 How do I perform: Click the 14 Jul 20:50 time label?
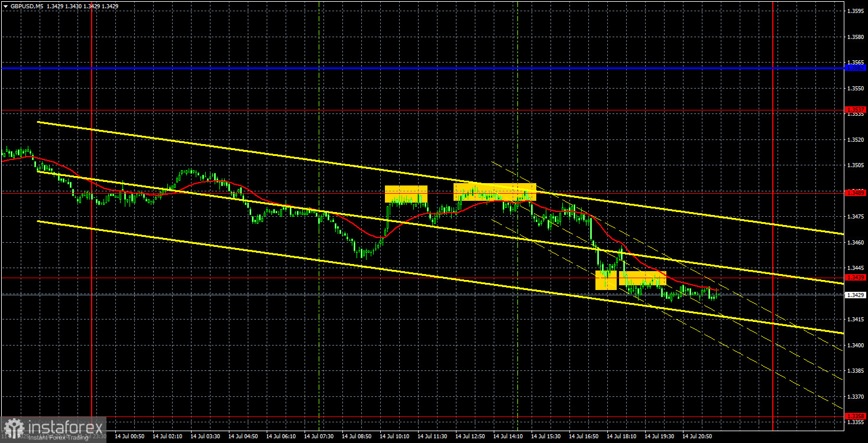click(697, 437)
